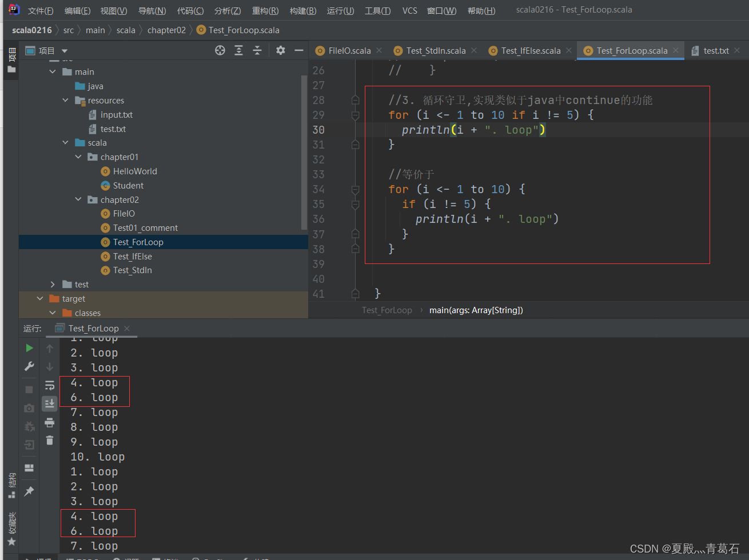Open project view dropdown 项目
Viewport: 749px width, 560px height.
(x=47, y=51)
